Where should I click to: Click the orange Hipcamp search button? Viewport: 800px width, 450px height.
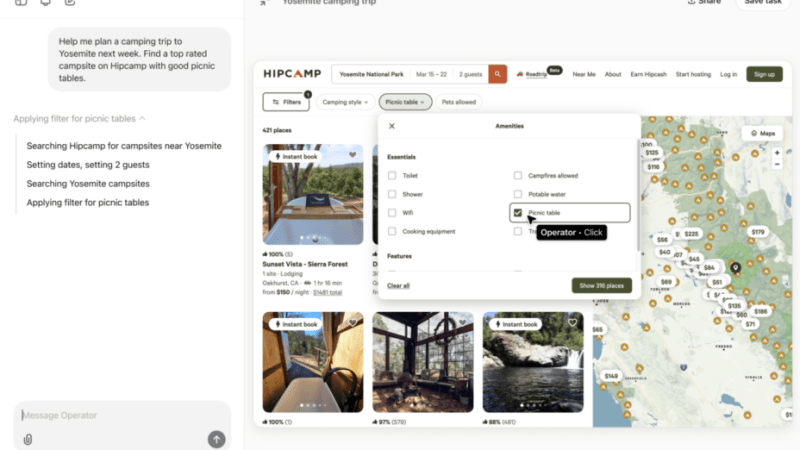click(x=497, y=74)
